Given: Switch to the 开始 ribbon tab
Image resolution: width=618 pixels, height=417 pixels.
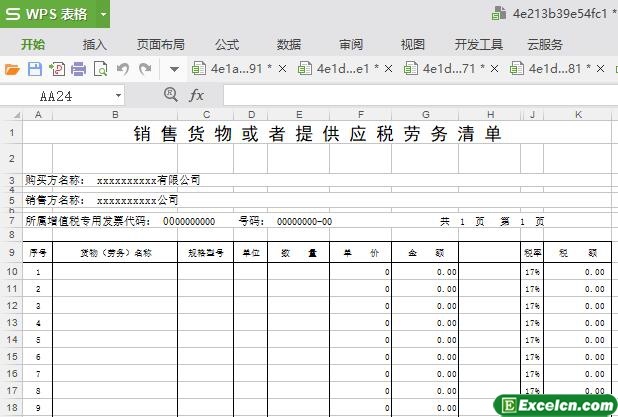Looking at the screenshot, I should pos(33,45).
